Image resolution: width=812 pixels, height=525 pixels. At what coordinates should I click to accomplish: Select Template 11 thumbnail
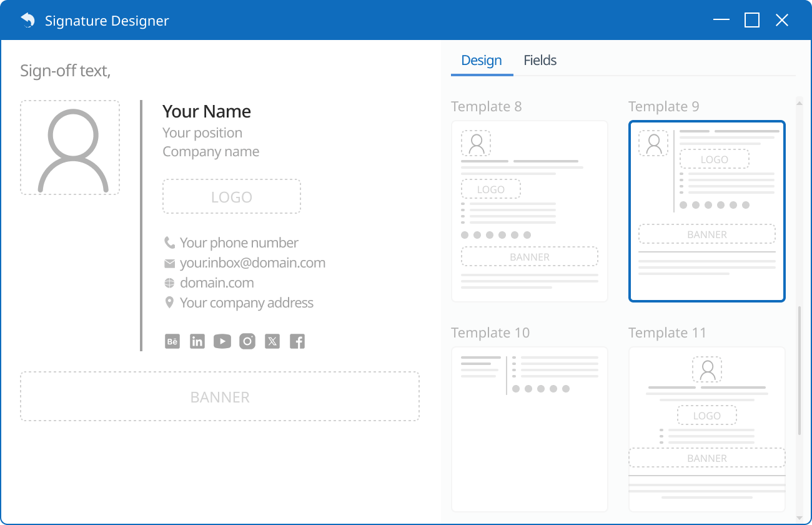point(706,429)
